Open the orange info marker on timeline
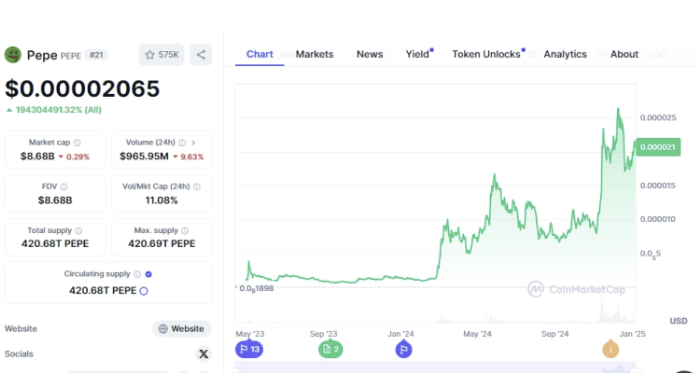699x373 pixels. [610, 349]
